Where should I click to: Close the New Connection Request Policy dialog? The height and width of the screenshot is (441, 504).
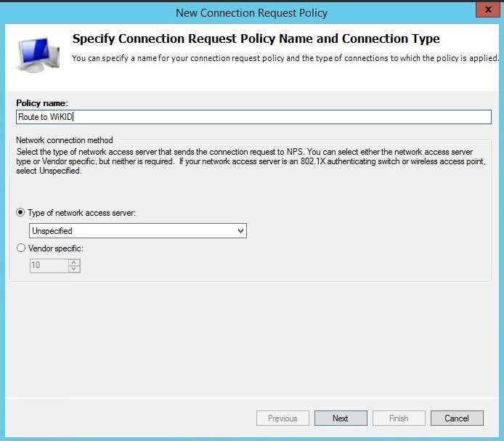point(488,9)
